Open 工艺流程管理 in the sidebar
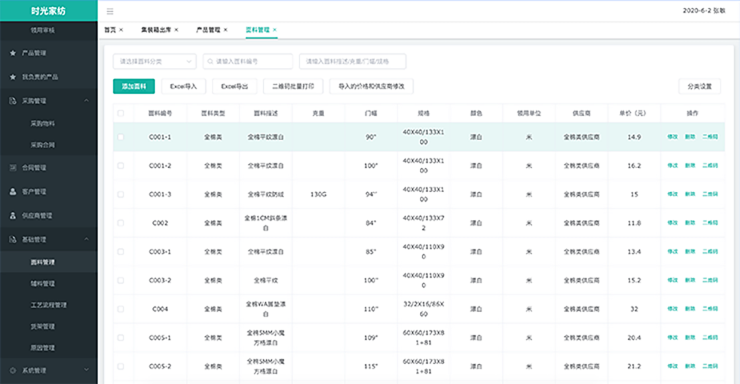Viewport: 740px width, 384px height. click(49, 305)
